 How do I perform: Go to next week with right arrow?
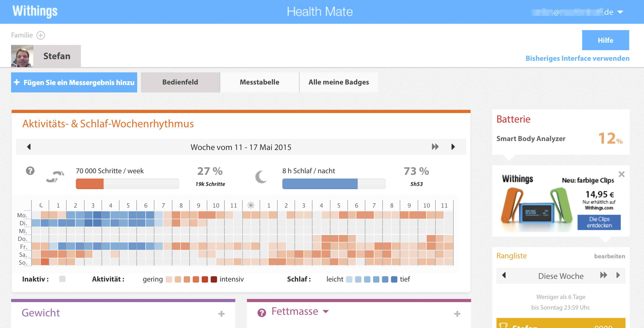(453, 147)
